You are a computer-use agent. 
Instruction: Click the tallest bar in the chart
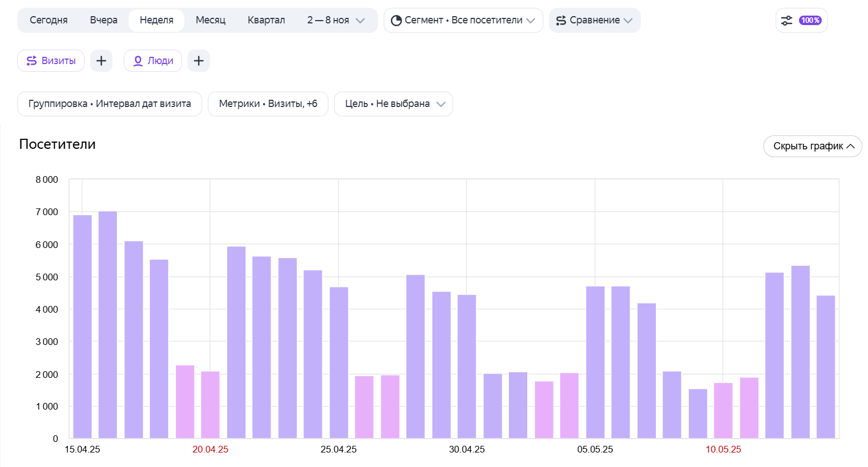pyautogui.click(x=108, y=325)
